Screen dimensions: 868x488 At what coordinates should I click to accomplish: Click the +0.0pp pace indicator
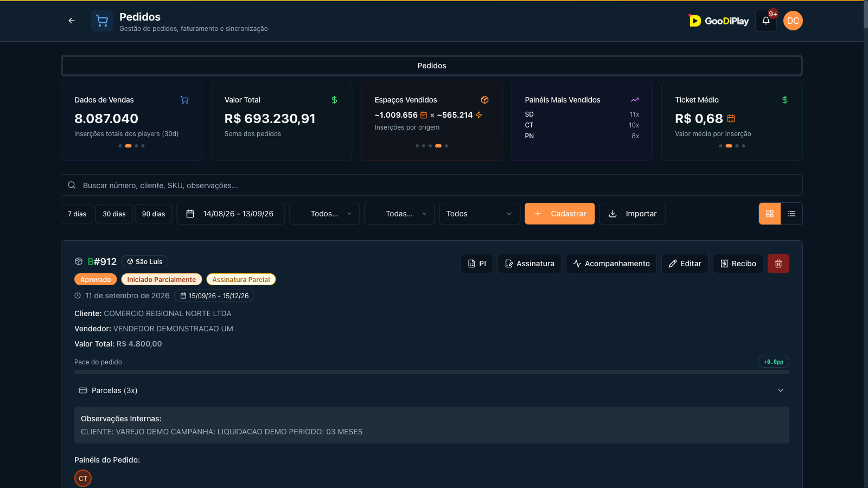point(774,362)
